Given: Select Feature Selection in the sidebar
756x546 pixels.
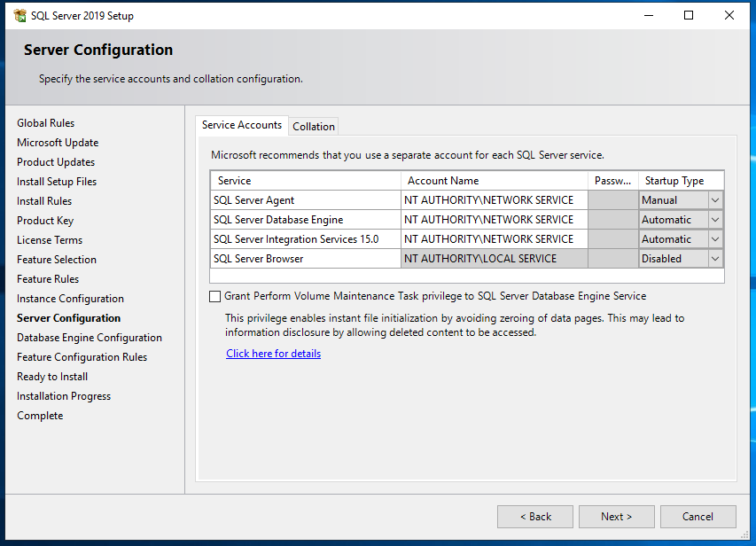Looking at the screenshot, I should [56, 259].
